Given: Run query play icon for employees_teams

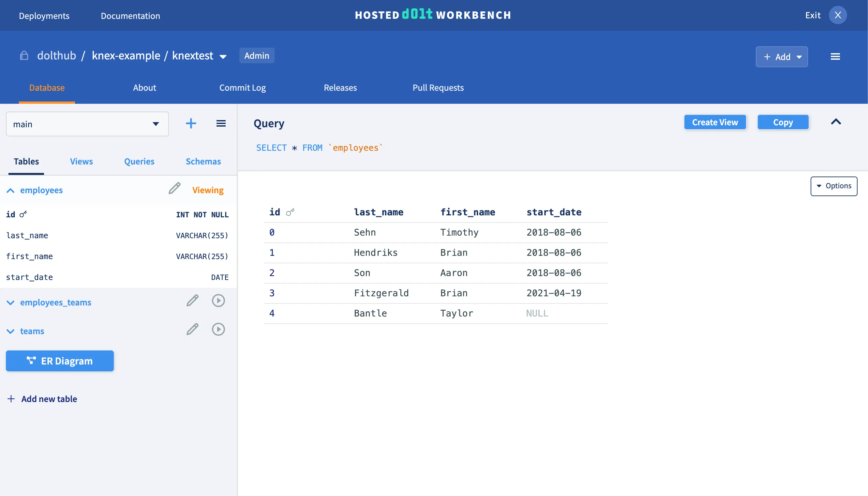Looking at the screenshot, I should (x=218, y=301).
